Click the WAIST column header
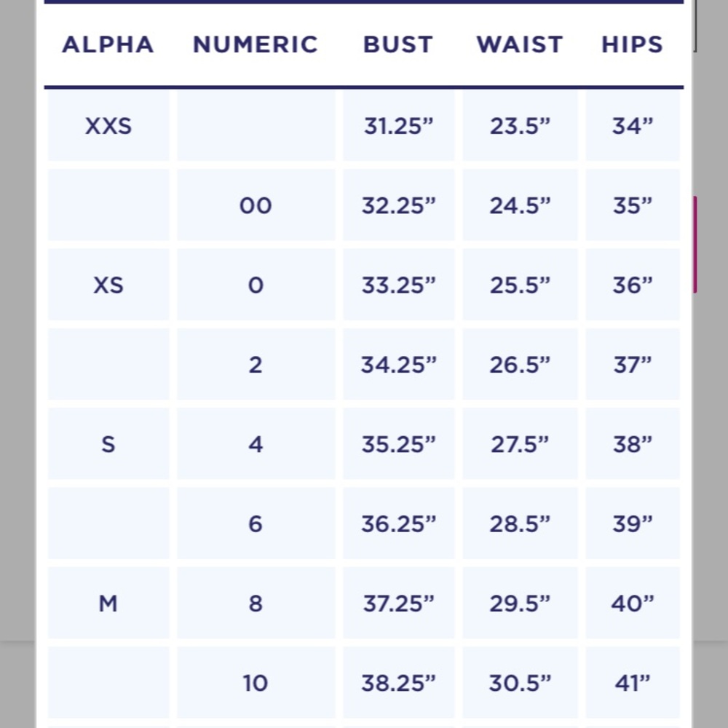728x728 pixels. 520,44
